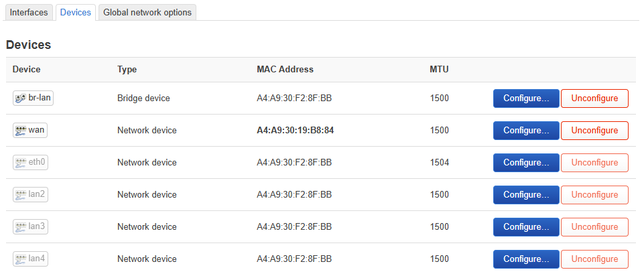
Task: Click Unconfigure in the eth0 row
Action: click(x=594, y=162)
